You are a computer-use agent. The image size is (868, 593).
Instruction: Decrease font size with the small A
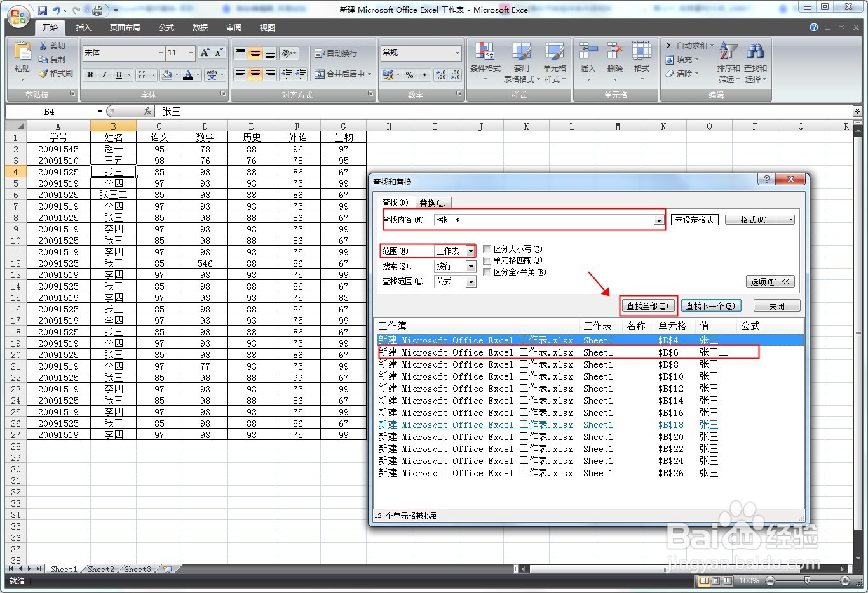coord(219,53)
